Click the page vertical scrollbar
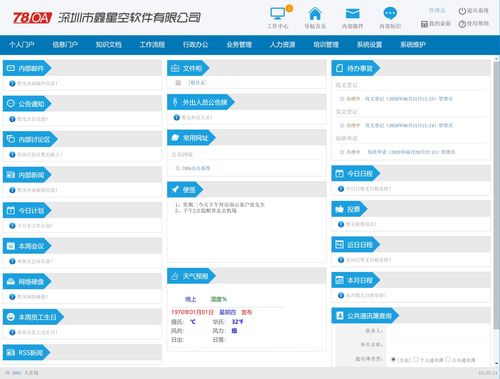 point(496,212)
